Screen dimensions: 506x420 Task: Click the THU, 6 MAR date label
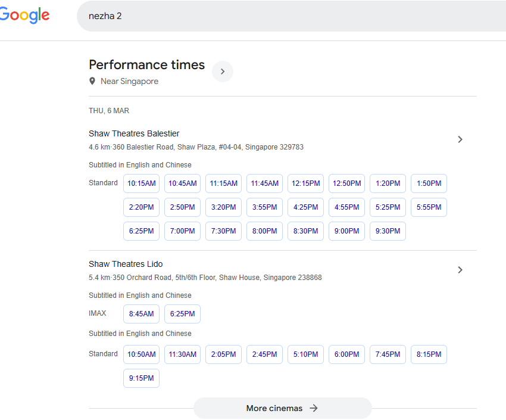pyautogui.click(x=109, y=111)
